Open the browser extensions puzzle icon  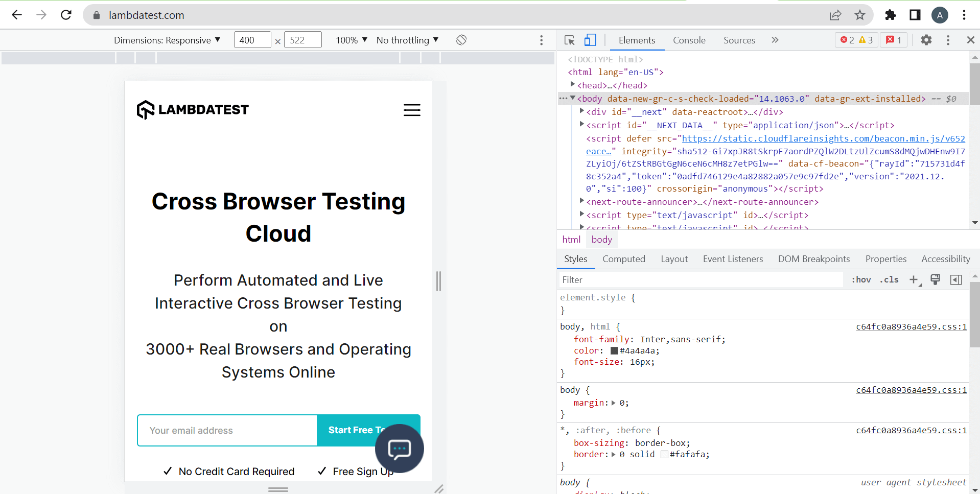pyautogui.click(x=891, y=15)
